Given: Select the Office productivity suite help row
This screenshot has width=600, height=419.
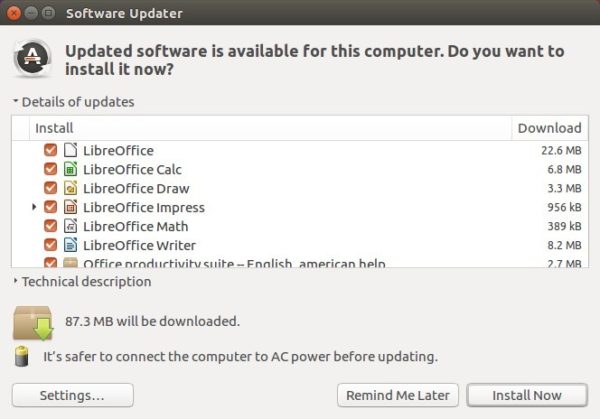Looking at the screenshot, I should coord(300,263).
